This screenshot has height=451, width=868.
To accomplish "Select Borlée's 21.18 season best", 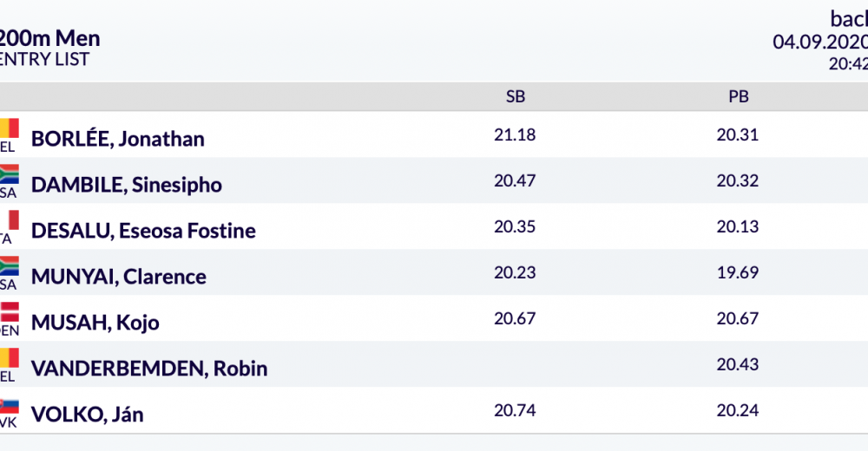I will point(515,134).
